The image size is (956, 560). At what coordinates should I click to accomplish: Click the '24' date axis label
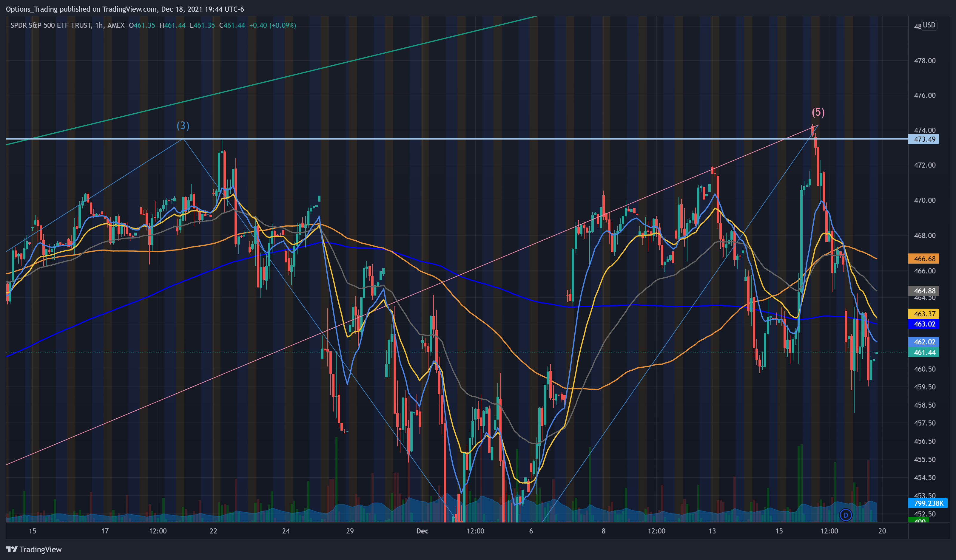(286, 531)
